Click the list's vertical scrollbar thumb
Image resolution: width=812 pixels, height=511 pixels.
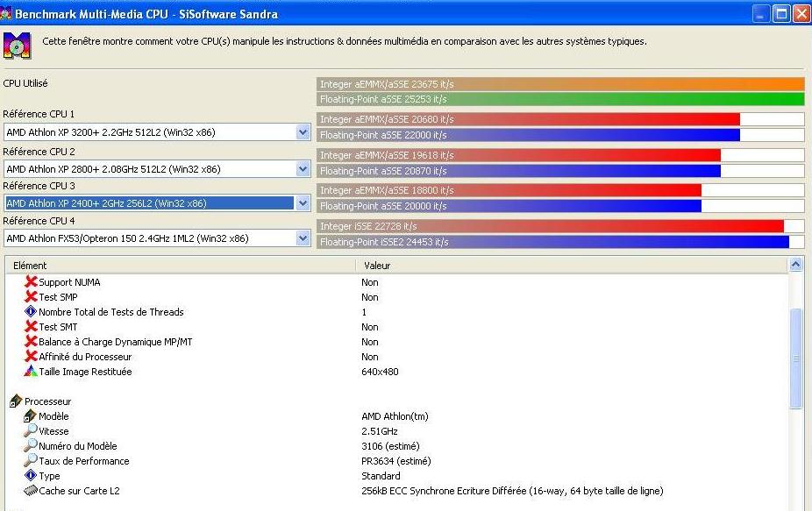click(x=796, y=358)
